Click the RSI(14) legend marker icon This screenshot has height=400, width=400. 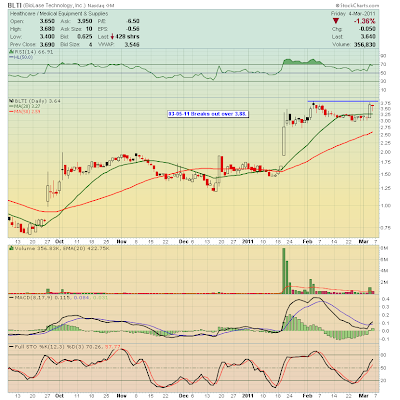click(10, 52)
